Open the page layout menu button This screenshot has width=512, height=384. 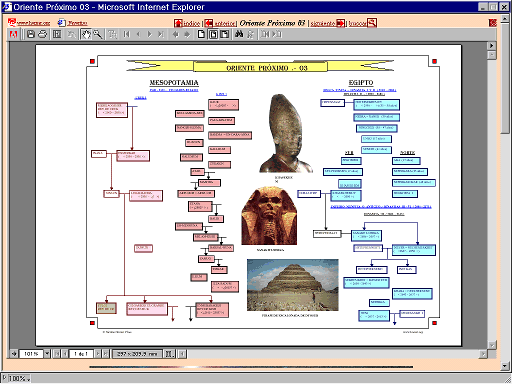[x=170, y=354]
